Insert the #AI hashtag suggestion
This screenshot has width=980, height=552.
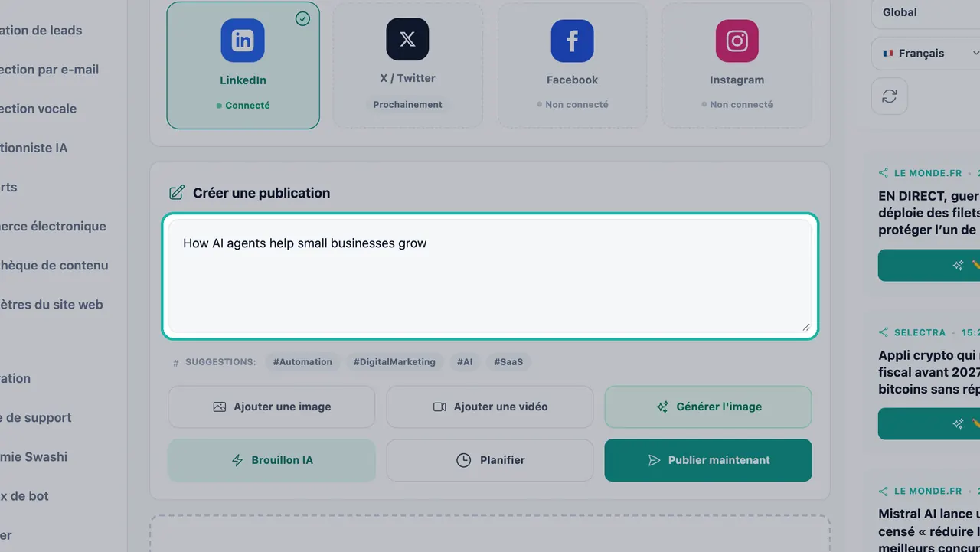[x=465, y=362]
